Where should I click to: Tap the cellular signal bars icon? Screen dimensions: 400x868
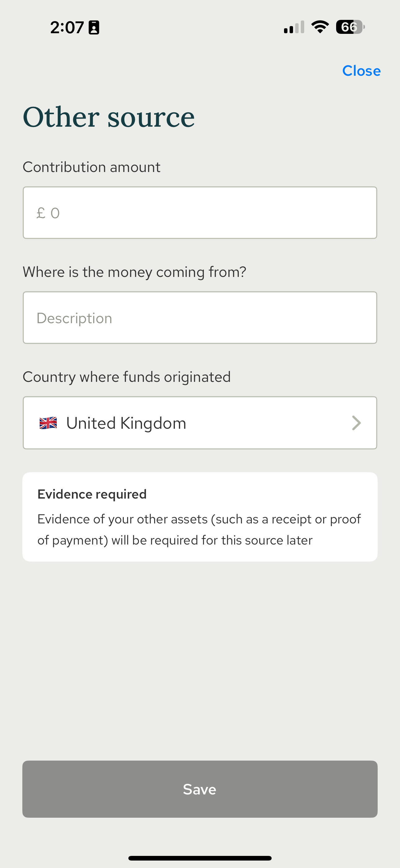coord(294,27)
